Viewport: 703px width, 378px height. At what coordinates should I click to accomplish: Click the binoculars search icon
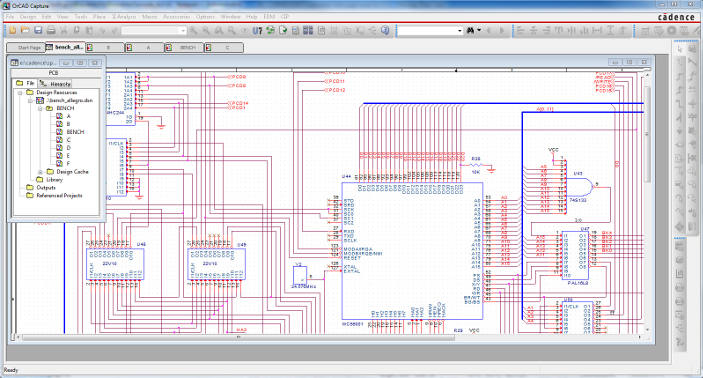point(470,30)
